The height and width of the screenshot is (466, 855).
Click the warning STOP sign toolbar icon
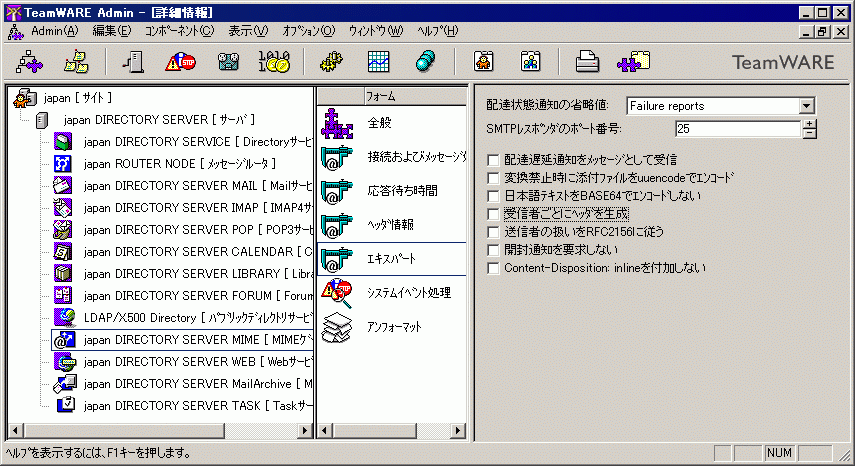click(x=180, y=62)
